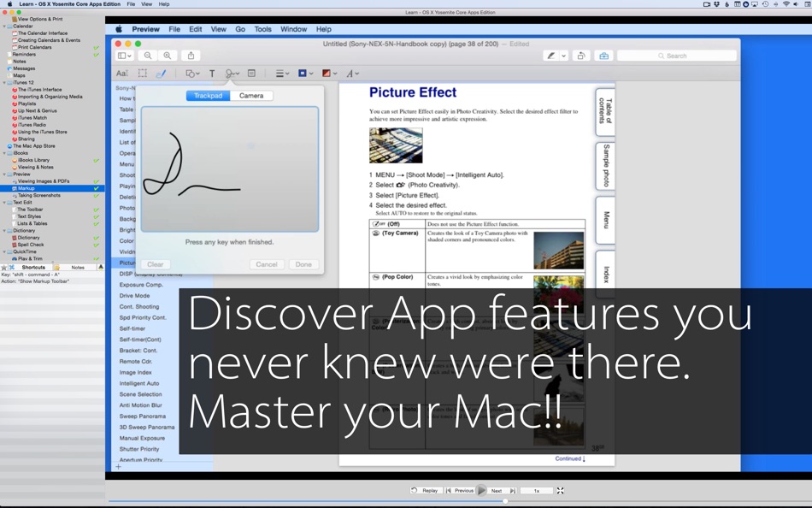Toggle completed checkmark beside Lists & Tables
Image resolution: width=812 pixels, height=508 pixels.
(97, 224)
